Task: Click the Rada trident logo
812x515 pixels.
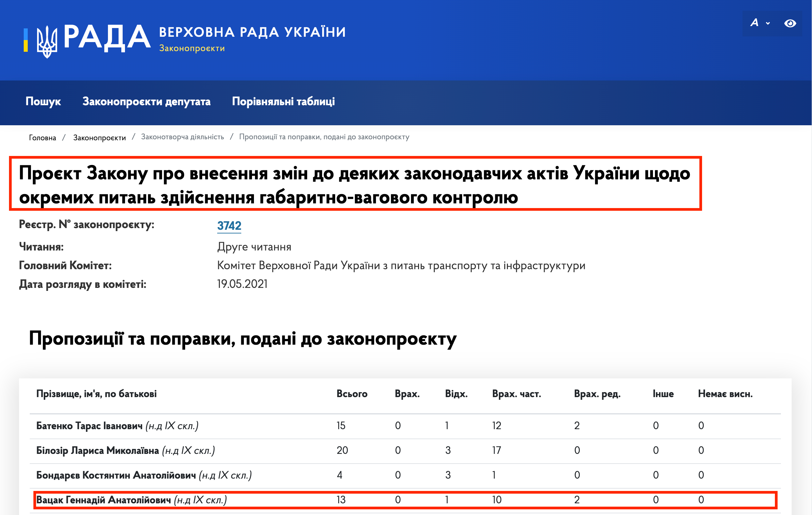Action: click(46, 41)
